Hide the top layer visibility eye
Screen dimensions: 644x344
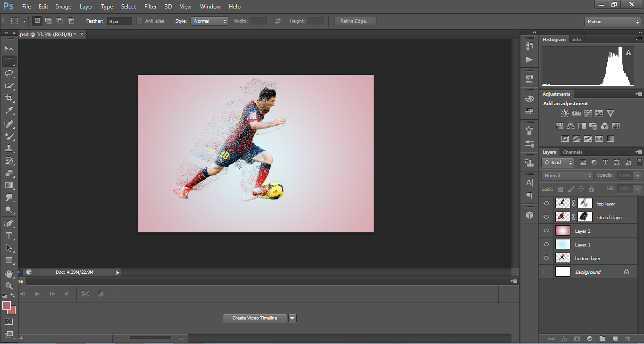click(x=546, y=204)
